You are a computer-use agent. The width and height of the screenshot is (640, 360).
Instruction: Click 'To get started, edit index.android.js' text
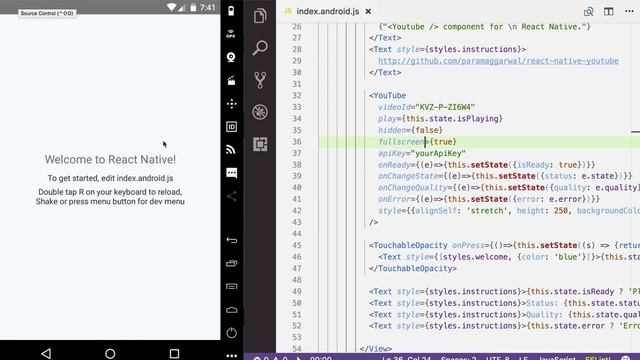[110, 178]
